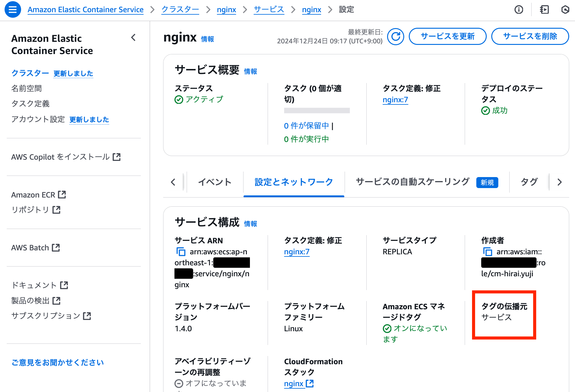The width and height of the screenshot is (575, 392).
Task: Open nginx:7 task definition in サービス概要
Action: click(395, 100)
